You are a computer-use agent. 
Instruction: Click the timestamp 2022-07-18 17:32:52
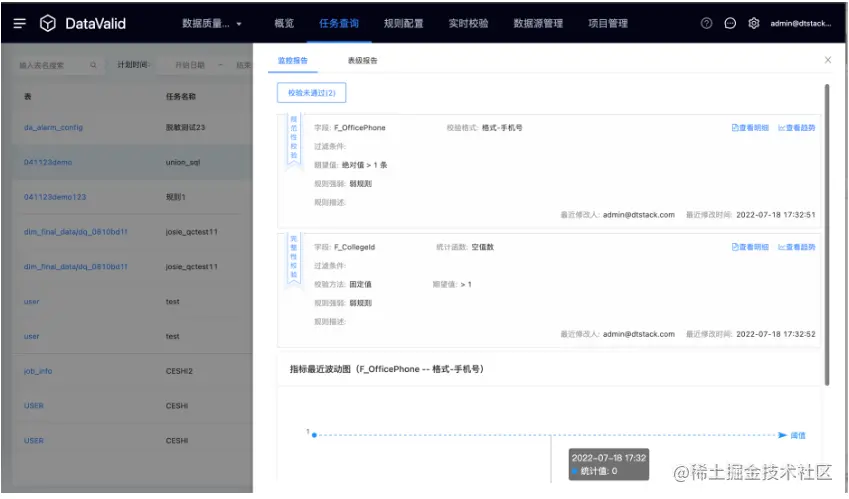[775, 334]
